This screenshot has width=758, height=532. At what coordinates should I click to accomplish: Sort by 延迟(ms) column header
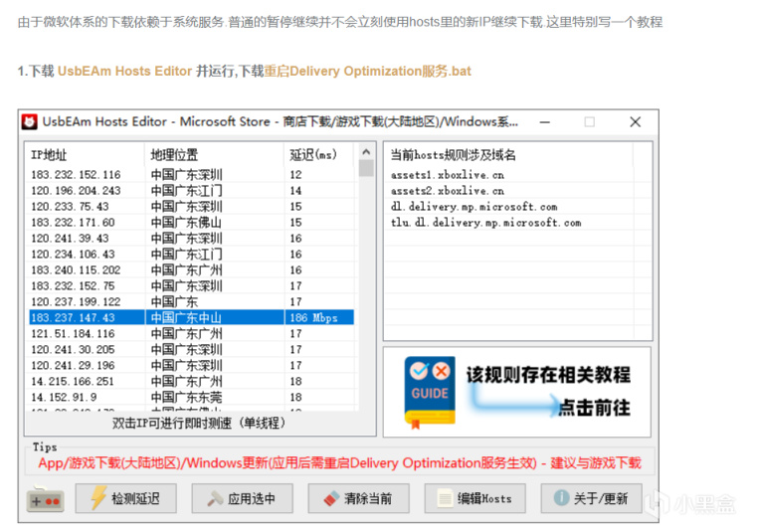[319, 155]
